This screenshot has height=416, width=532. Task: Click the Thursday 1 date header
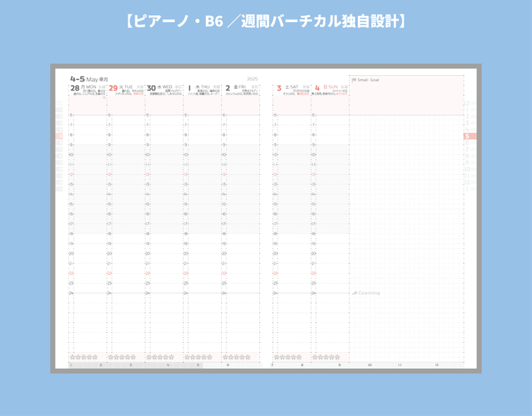click(x=189, y=87)
